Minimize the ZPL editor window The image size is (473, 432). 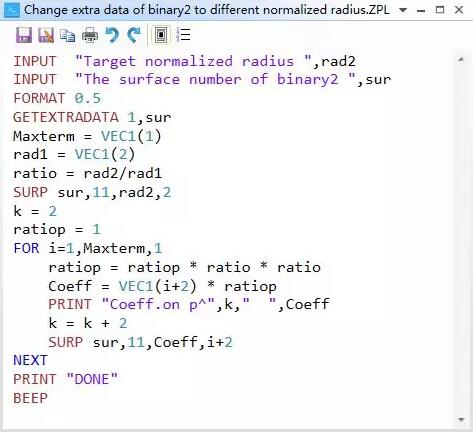click(x=421, y=10)
